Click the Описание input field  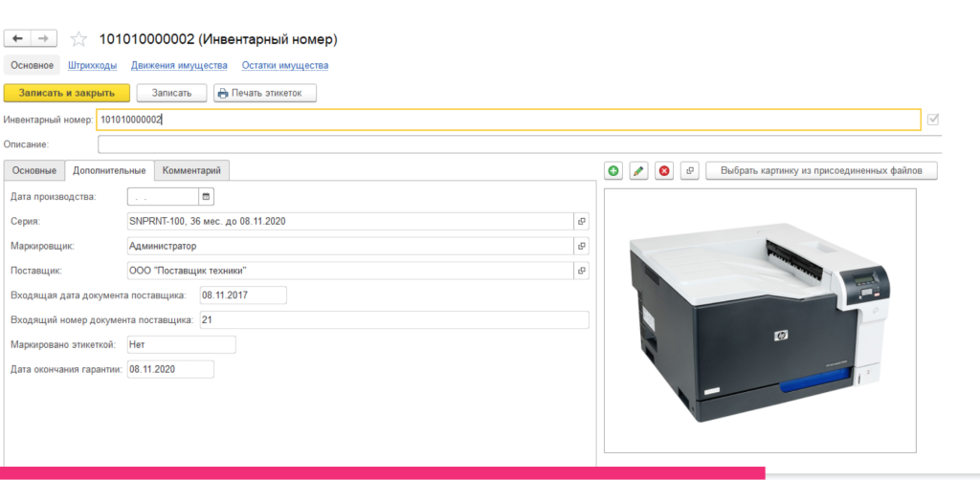pyautogui.click(x=517, y=144)
